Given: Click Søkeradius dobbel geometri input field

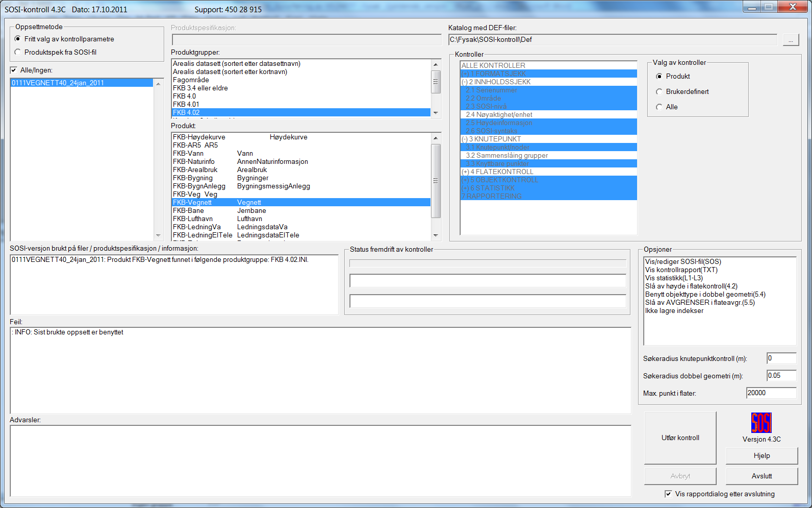Looking at the screenshot, I should point(781,375).
